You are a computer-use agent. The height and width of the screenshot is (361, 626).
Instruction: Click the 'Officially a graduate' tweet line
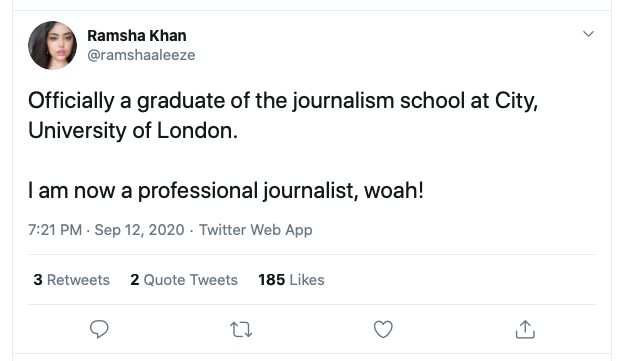click(283, 101)
